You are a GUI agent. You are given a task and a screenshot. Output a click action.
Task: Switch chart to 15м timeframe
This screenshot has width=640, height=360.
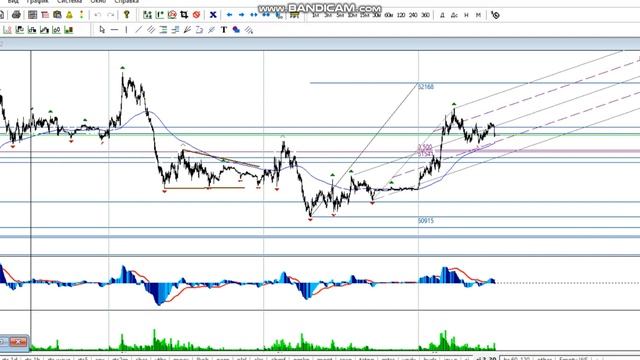pos(364,15)
